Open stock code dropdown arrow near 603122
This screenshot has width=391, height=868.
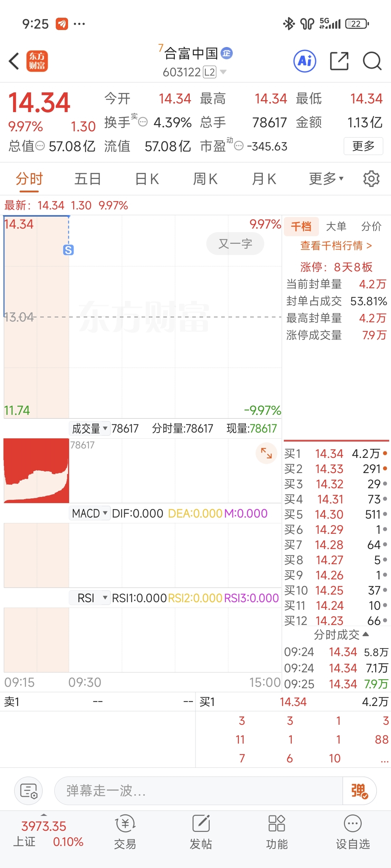click(x=223, y=72)
